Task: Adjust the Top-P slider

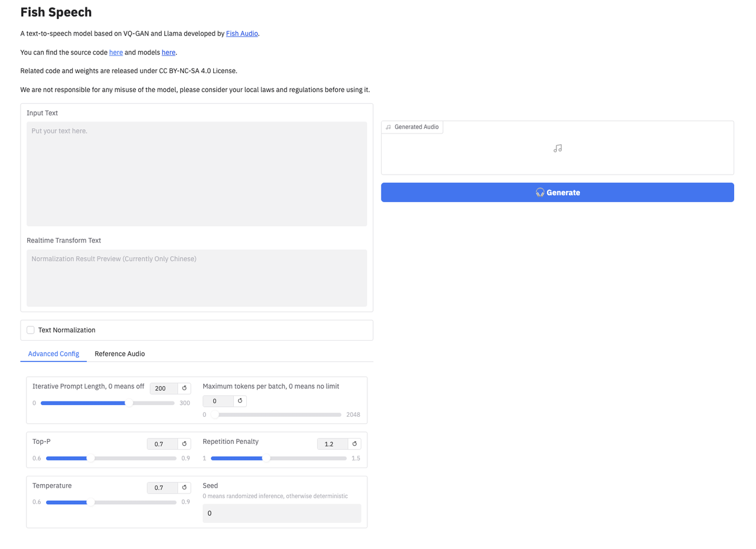Action: pos(111,458)
